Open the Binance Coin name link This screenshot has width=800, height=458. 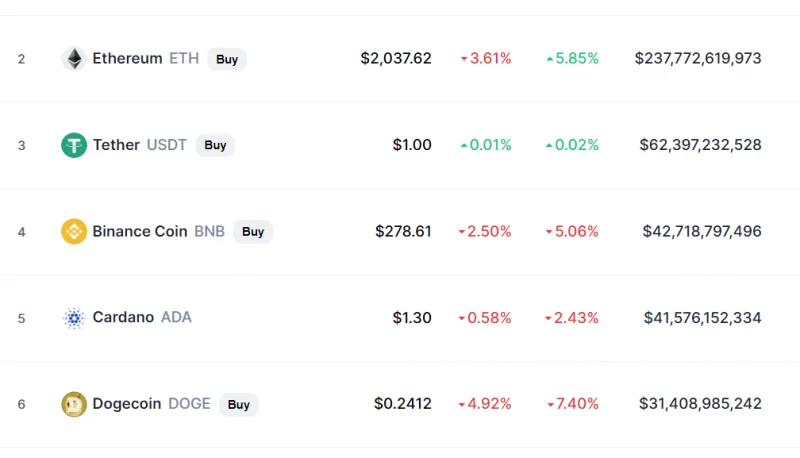click(140, 232)
